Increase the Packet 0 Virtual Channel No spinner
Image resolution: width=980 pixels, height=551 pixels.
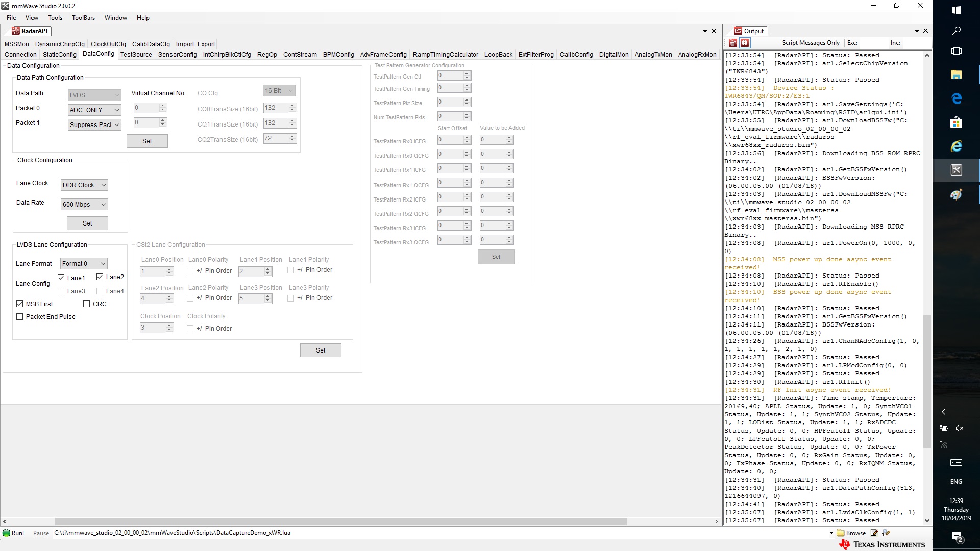163,106
